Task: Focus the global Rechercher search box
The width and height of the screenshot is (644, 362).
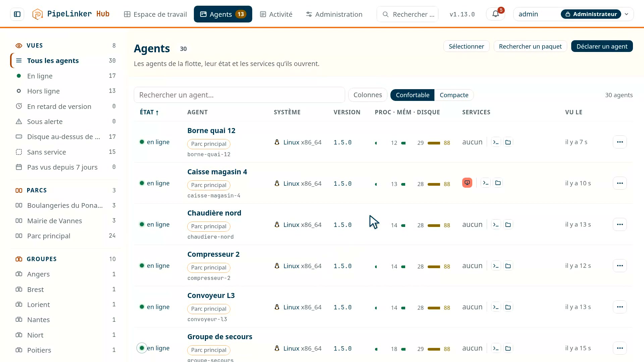Action: (x=407, y=14)
